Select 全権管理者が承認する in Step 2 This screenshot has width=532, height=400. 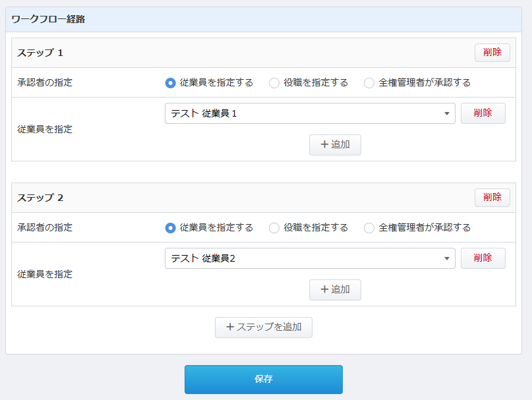(x=369, y=228)
